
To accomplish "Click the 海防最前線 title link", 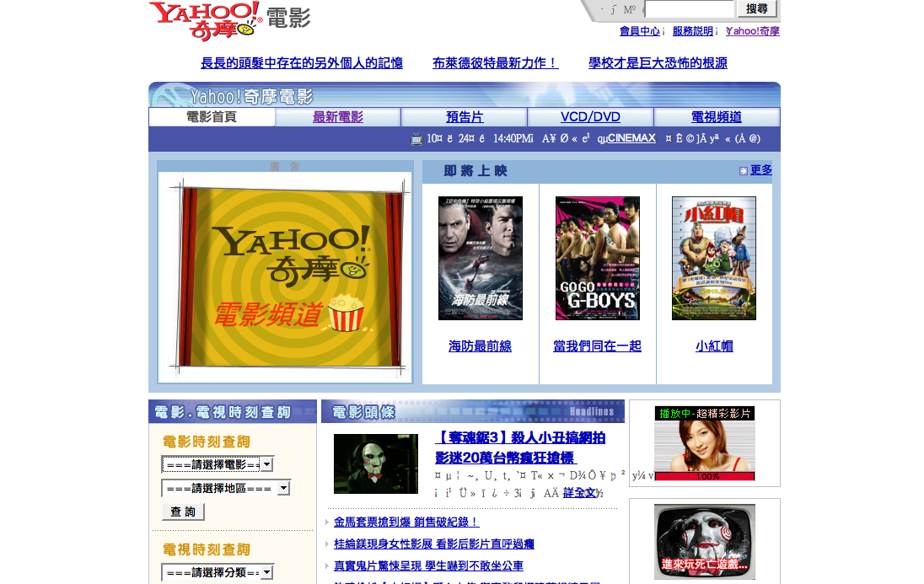I will pyautogui.click(x=481, y=346).
